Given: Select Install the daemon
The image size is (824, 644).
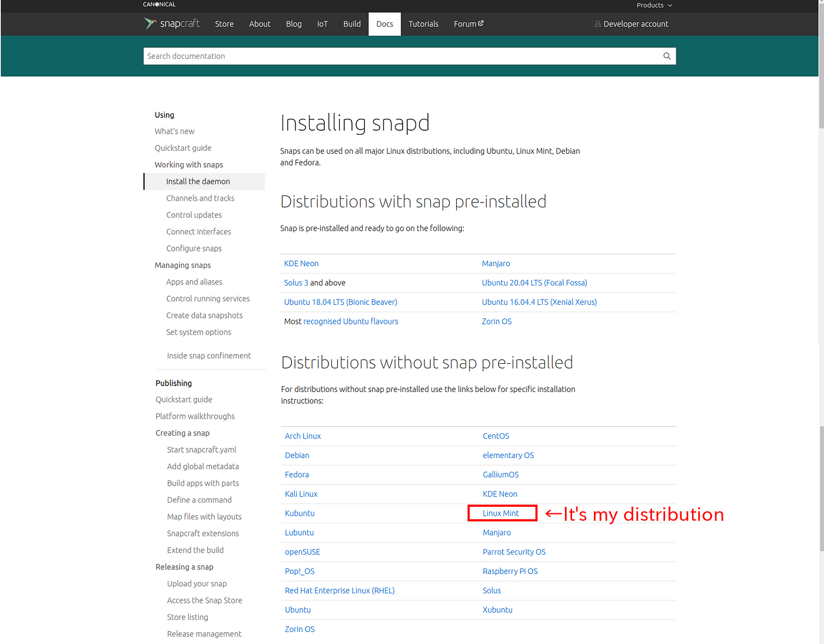Looking at the screenshot, I should tap(204, 181).
